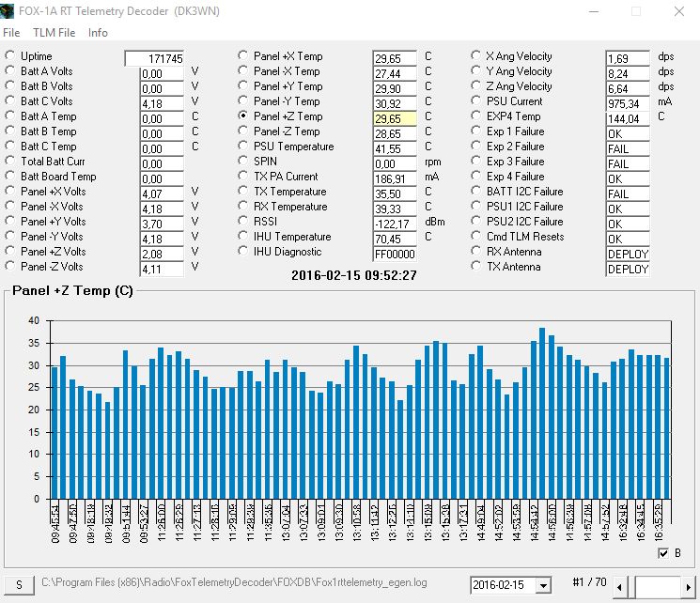Plot PSU Temperature via its radio button
Viewport: 700px width, 603px height.
point(242,146)
